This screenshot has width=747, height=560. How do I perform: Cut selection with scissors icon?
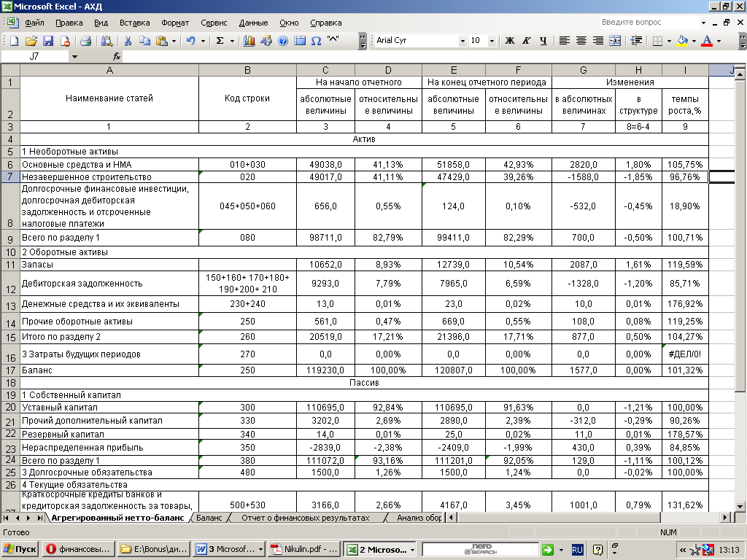tap(128, 41)
